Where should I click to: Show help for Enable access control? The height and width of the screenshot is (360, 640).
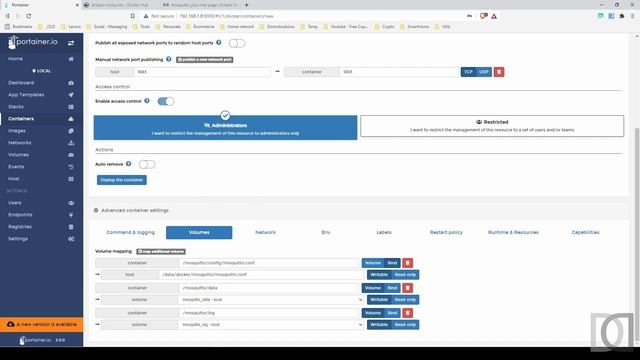147,101
